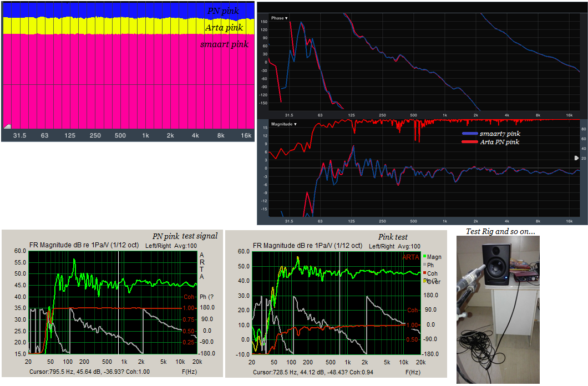Click the '16k' label on the spectrum analyzer axis
The image size is (588, 386).
click(x=246, y=135)
